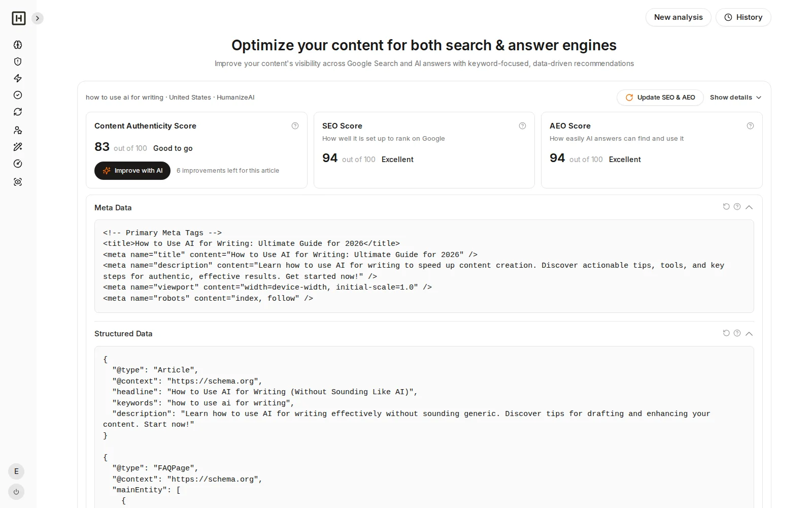Click Improve with AI button
The image size is (812, 508).
(132, 171)
